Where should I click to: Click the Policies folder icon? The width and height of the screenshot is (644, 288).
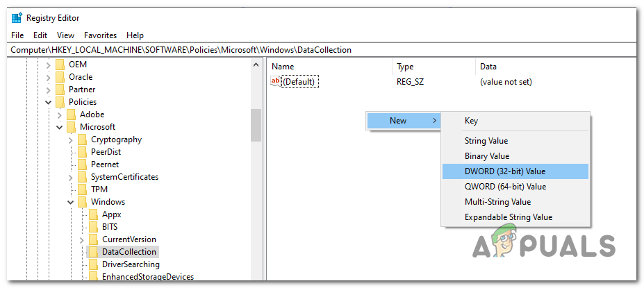tap(60, 102)
